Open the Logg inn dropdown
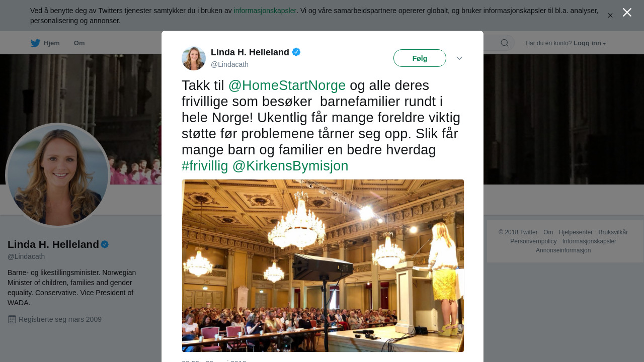Screen dimensions: 644x362 pos(590,43)
